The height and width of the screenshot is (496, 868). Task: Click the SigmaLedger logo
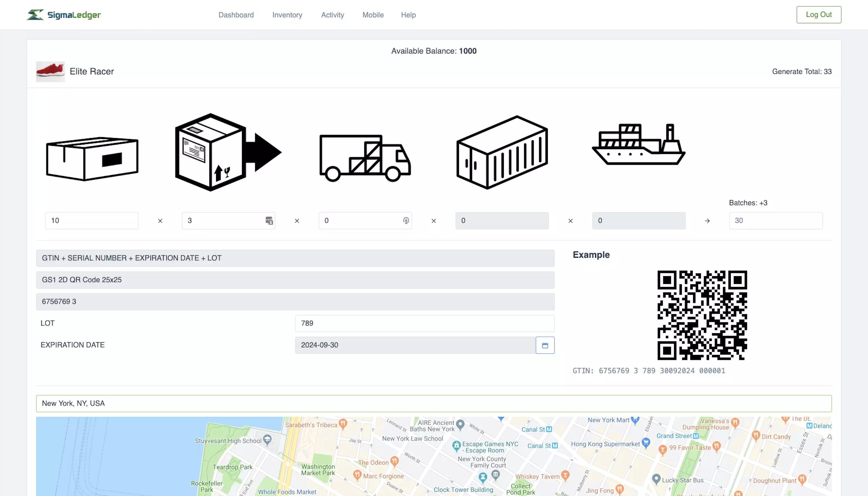(x=64, y=15)
